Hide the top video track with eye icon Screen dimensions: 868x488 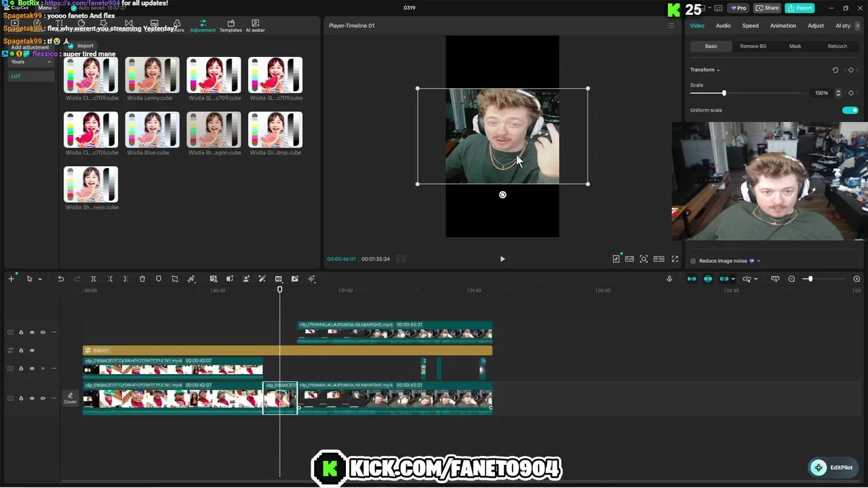tap(32, 332)
